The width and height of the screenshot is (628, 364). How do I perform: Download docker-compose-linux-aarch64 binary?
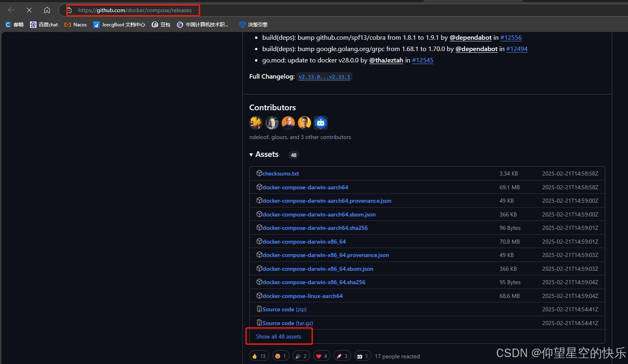[302, 296]
